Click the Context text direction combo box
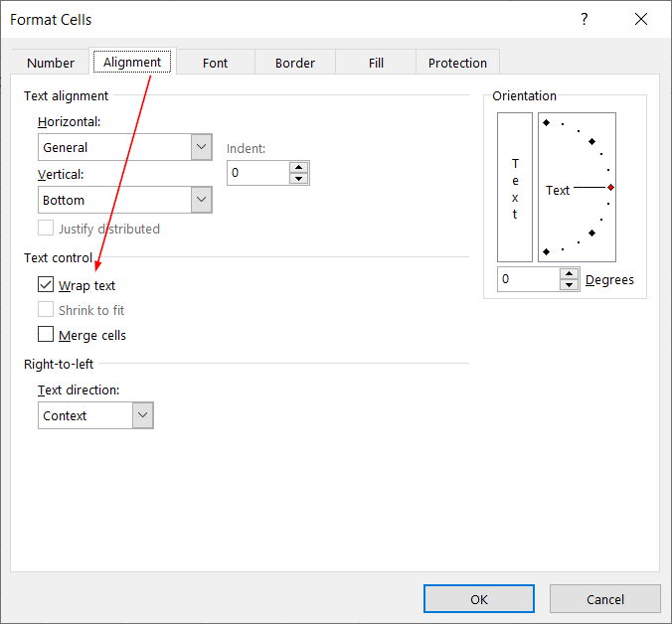 (95, 415)
